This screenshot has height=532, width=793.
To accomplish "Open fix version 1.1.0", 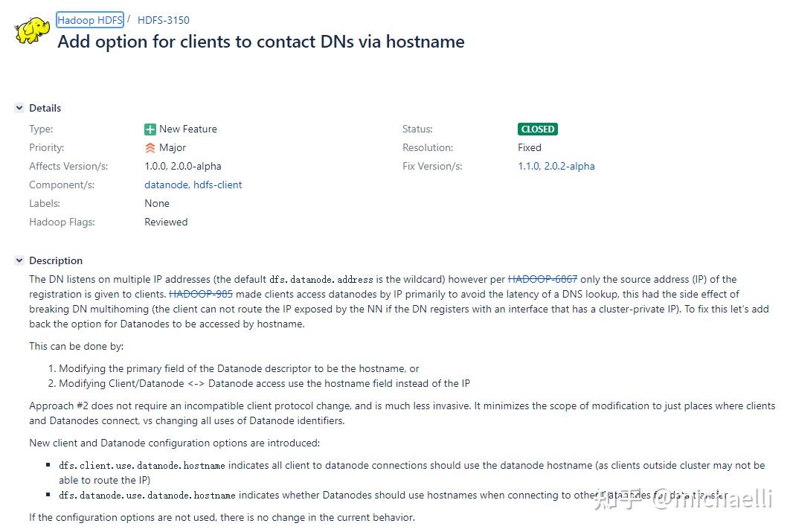I will click(x=530, y=166).
